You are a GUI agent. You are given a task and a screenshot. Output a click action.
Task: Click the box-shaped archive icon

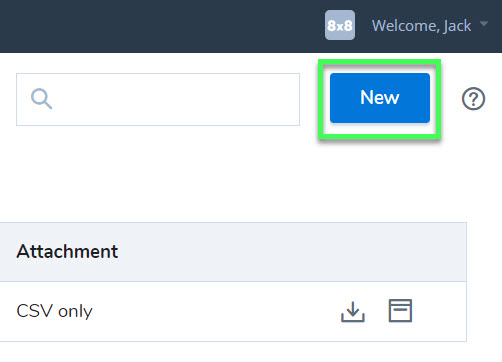(400, 311)
